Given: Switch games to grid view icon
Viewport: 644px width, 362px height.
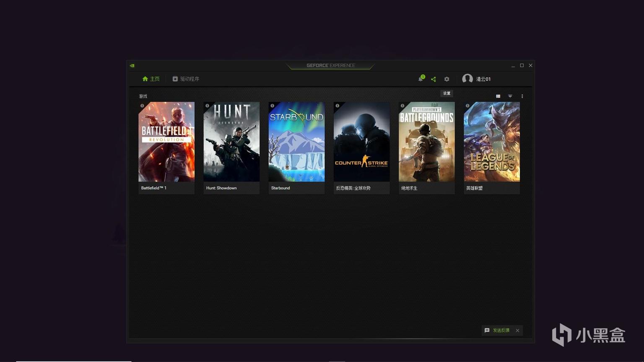Looking at the screenshot, I should pos(498,96).
